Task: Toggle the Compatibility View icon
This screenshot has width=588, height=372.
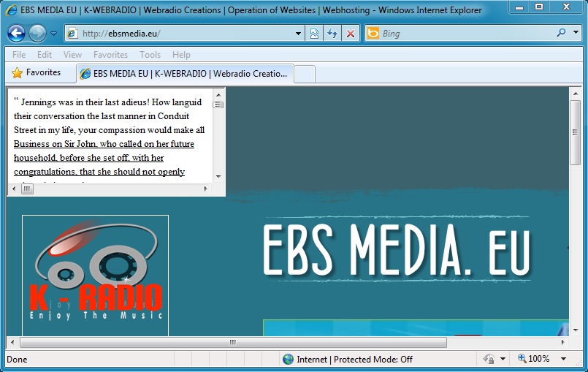Action: point(314,34)
